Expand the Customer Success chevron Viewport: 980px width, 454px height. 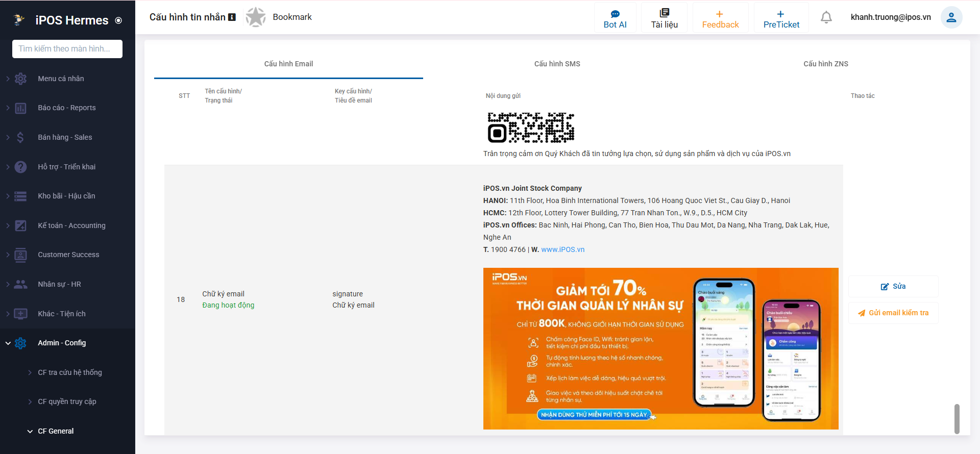pos(8,255)
